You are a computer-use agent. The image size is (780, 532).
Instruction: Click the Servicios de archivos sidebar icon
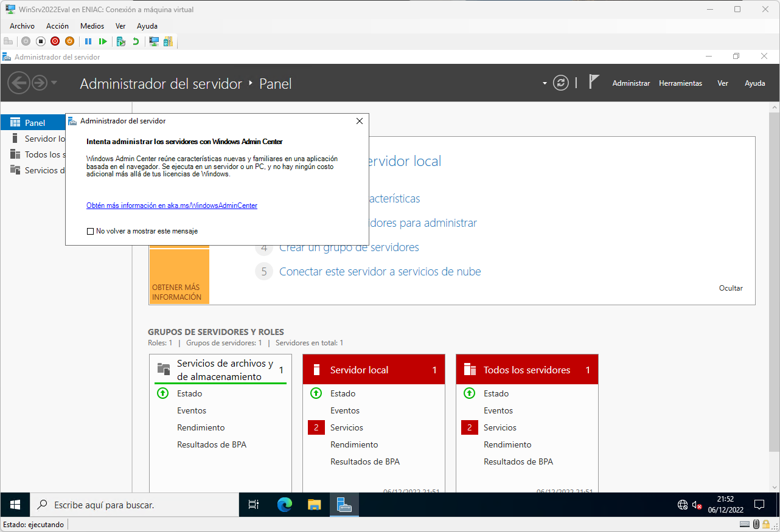pyautogui.click(x=15, y=170)
